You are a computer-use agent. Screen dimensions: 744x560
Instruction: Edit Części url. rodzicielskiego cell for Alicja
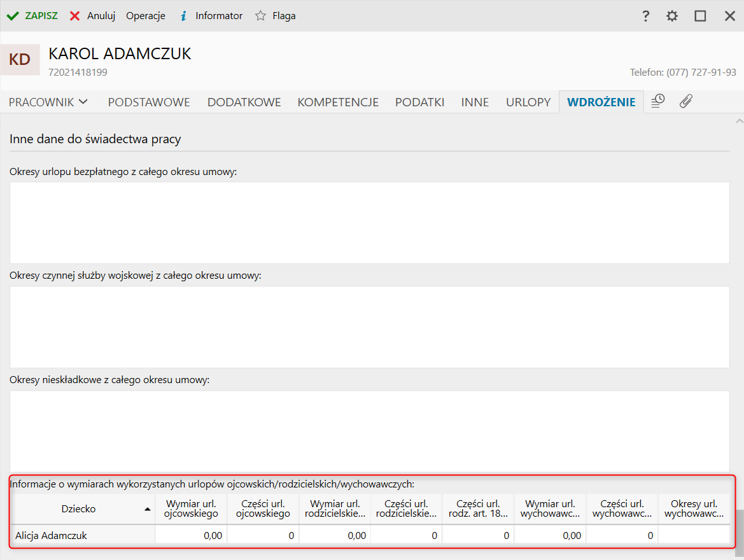click(406, 535)
